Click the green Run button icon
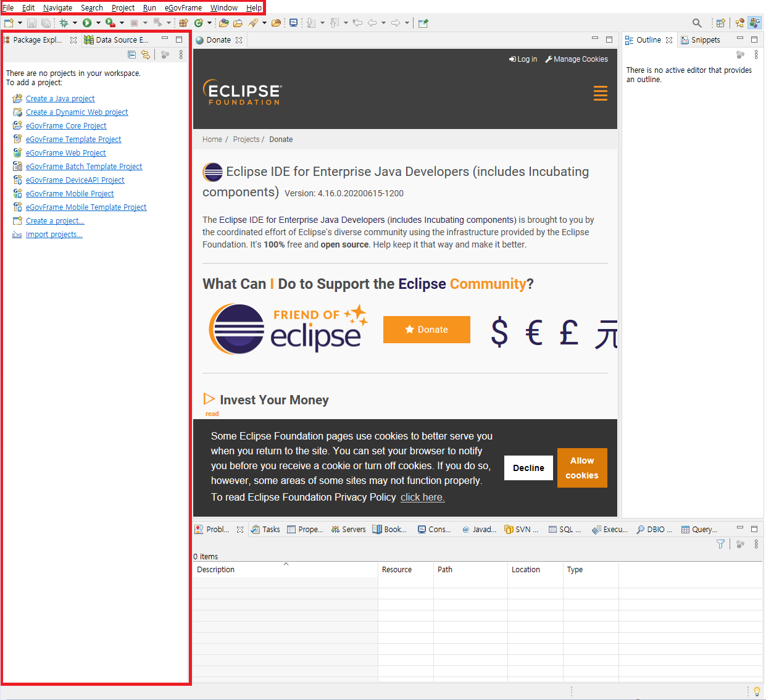This screenshot has height=700, width=766. [87, 23]
